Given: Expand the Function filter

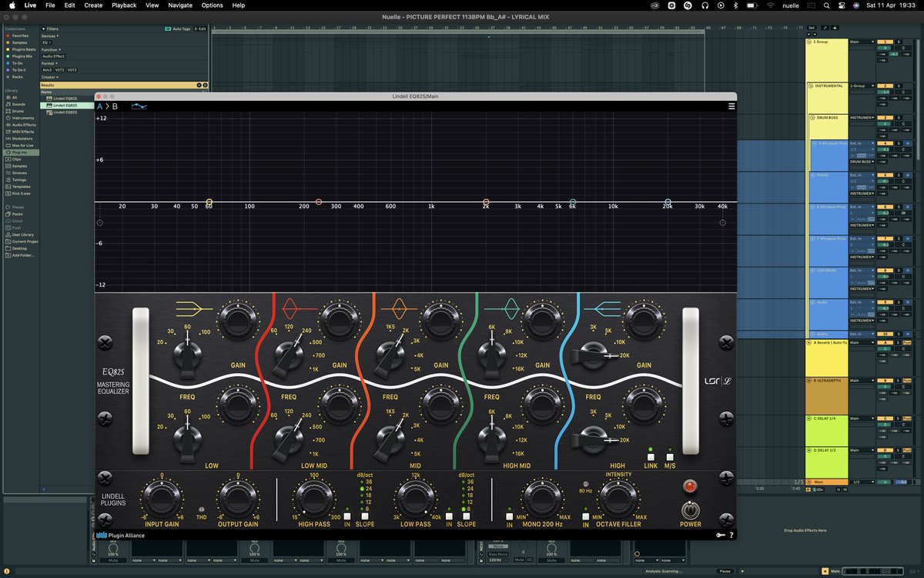Looking at the screenshot, I should tap(51, 49).
